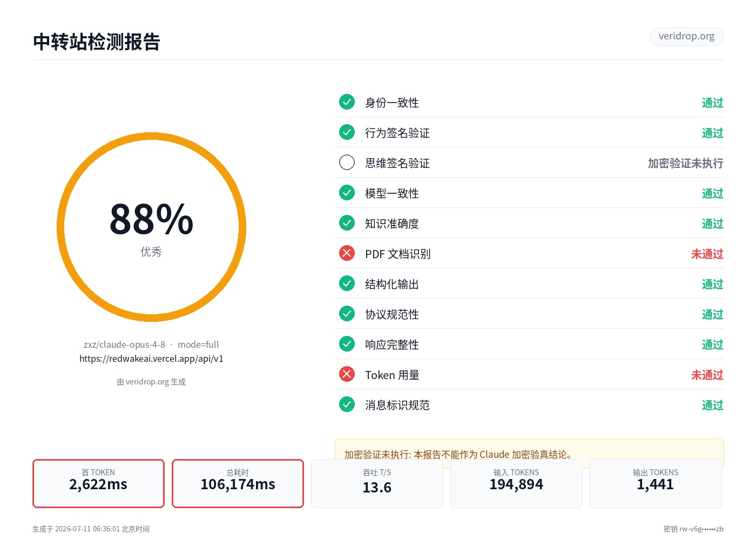Click the 吞吐 T/S 13.6 card
This screenshot has width=756, height=540.
tap(377, 483)
